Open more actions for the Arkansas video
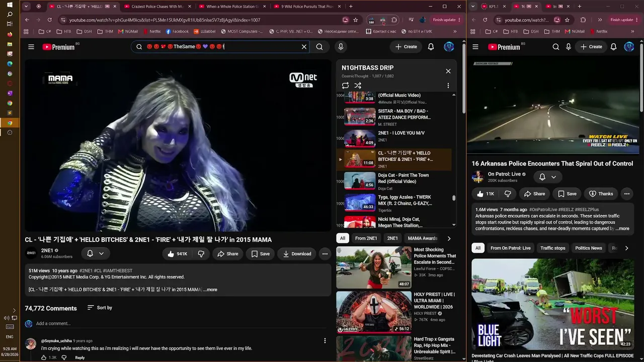Viewport: 644px width, 362px height. pyautogui.click(x=627, y=194)
